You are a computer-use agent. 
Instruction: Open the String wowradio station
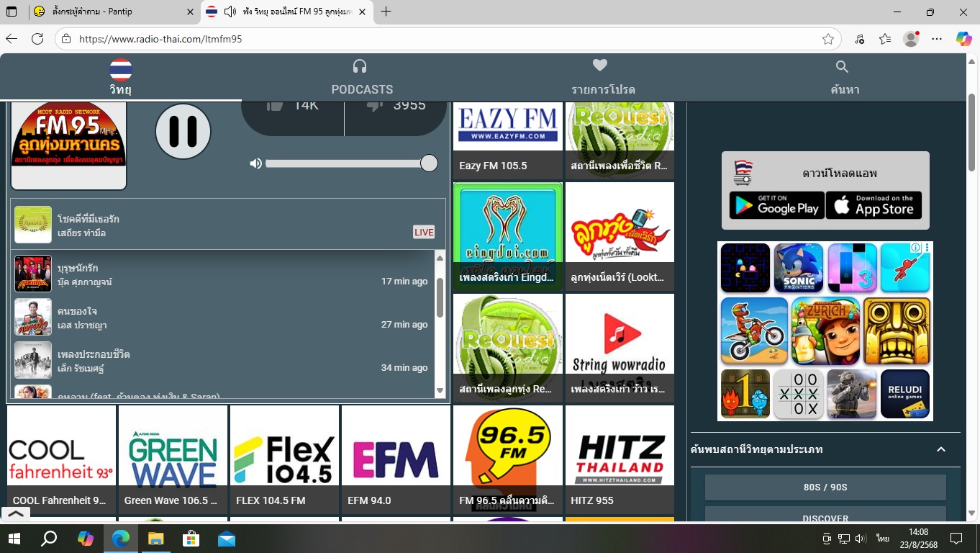tap(620, 348)
